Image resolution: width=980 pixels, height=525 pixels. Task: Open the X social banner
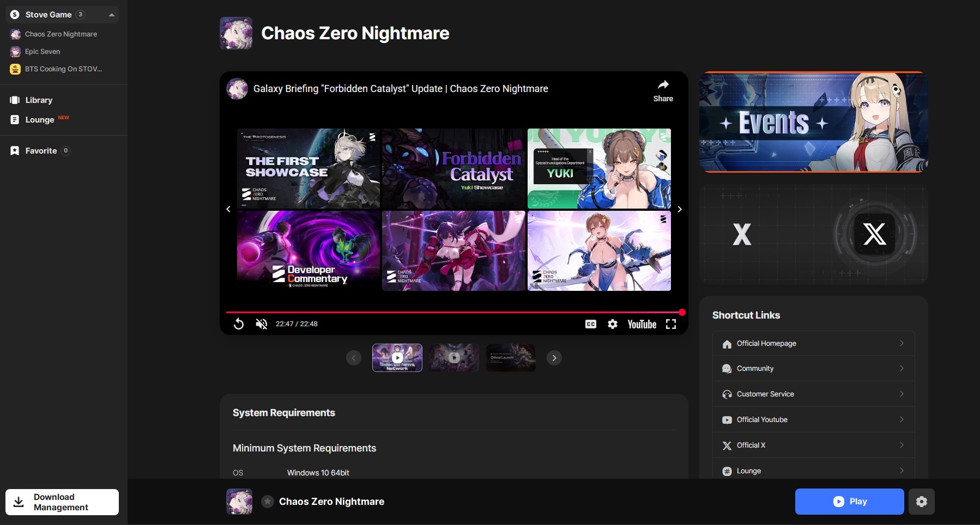814,235
